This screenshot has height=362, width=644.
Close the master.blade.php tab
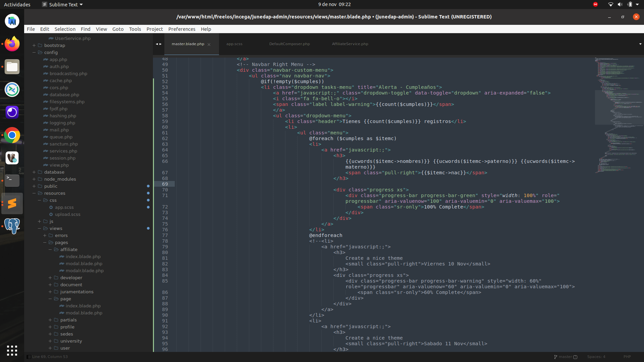click(209, 44)
